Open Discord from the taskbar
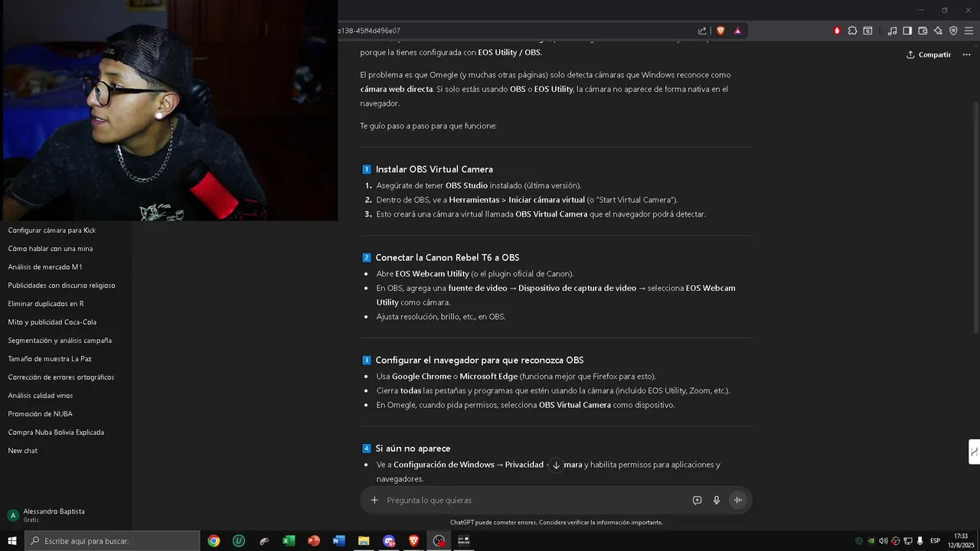This screenshot has height=551, width=980. point(389,541)
